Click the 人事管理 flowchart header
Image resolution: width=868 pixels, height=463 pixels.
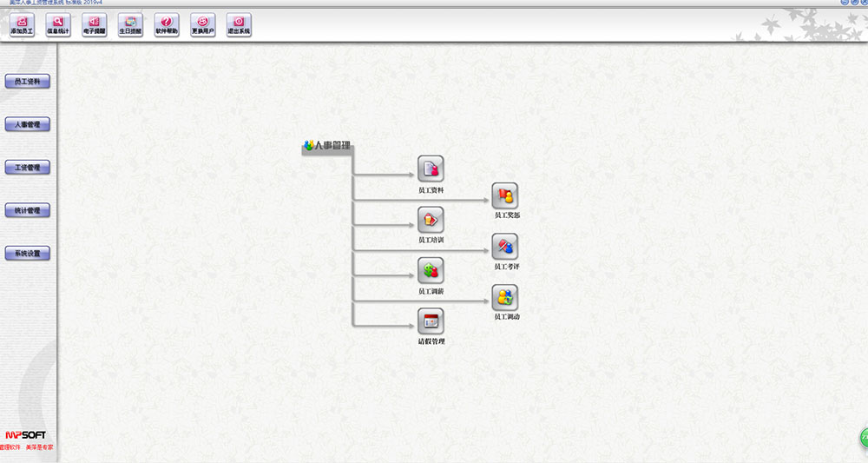click(x=327, y=146)
